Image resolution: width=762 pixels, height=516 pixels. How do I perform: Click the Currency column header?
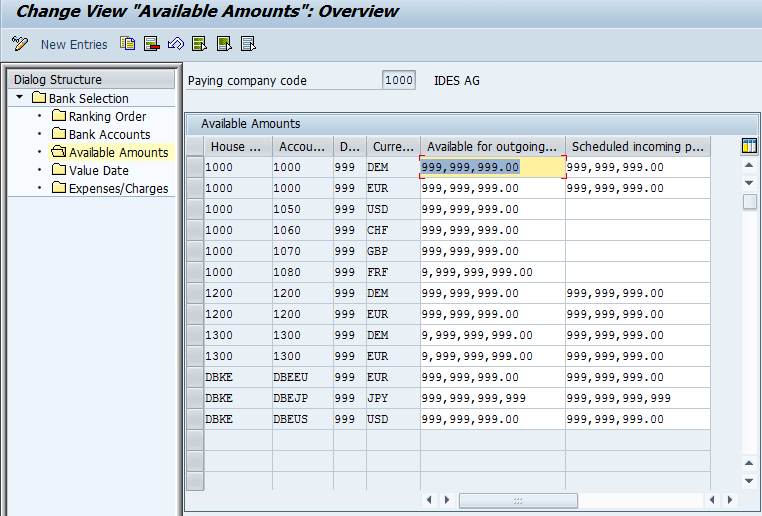[392, 146]
